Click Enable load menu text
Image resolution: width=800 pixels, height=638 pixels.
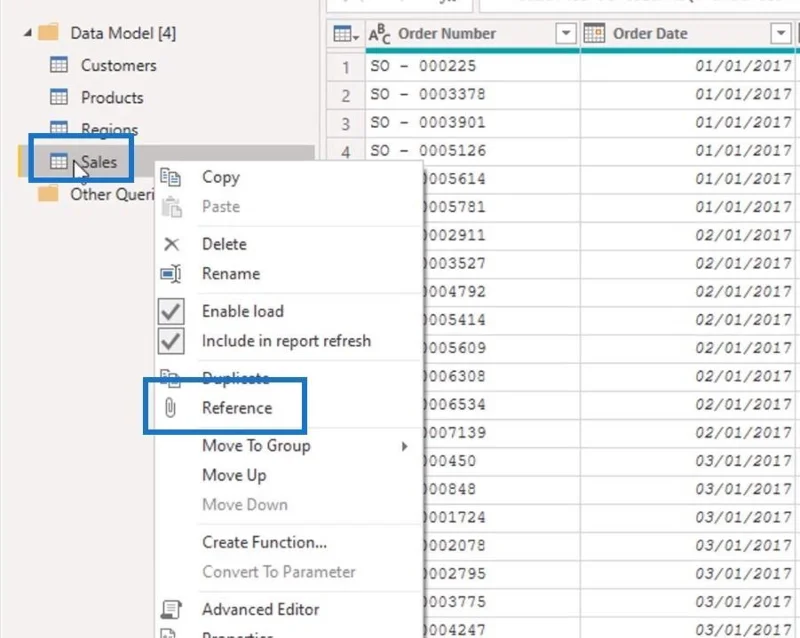[x=242, y=311]
